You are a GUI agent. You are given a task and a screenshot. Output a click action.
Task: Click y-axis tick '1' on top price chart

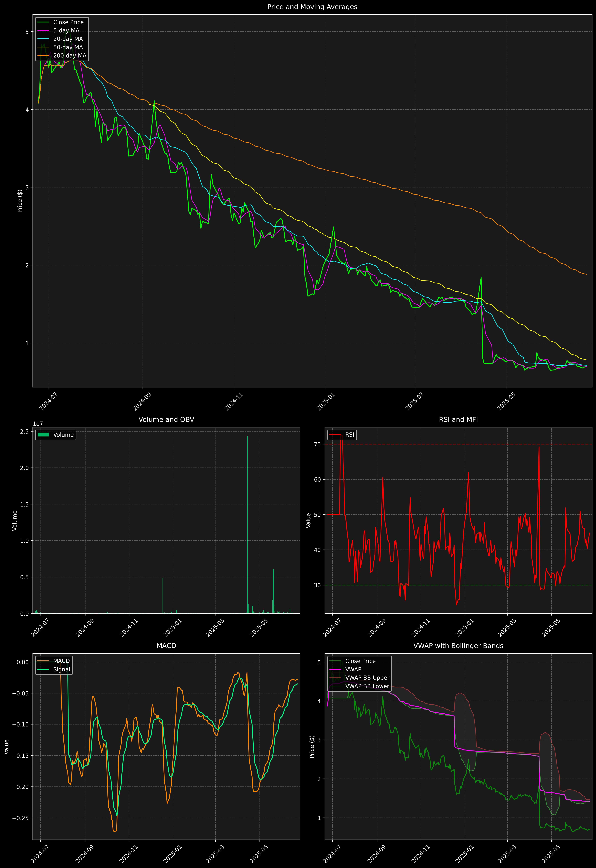(27, 343)
